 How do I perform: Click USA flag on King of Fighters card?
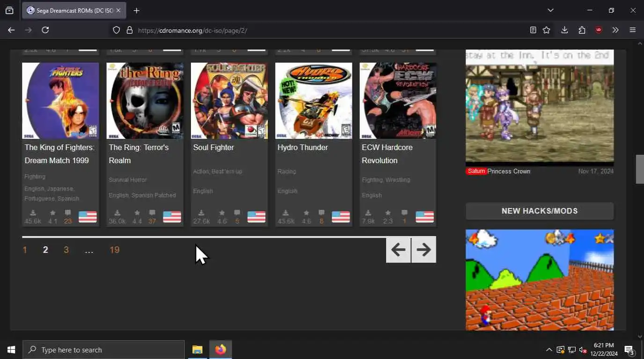[88, 217]
